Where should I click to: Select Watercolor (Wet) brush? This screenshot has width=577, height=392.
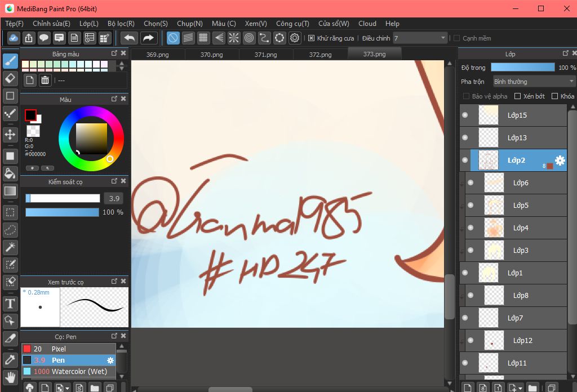click(69, 372)
